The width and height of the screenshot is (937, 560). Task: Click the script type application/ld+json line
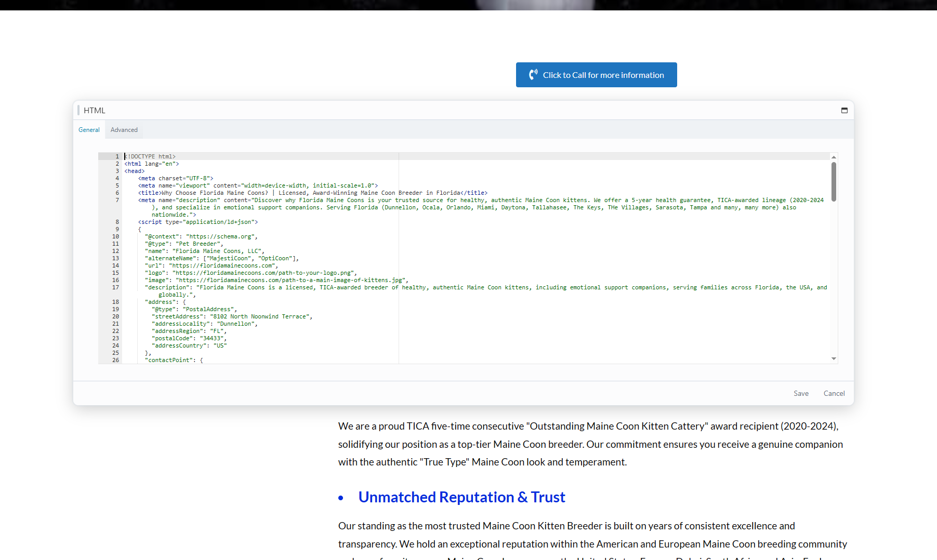click(198, 222)
